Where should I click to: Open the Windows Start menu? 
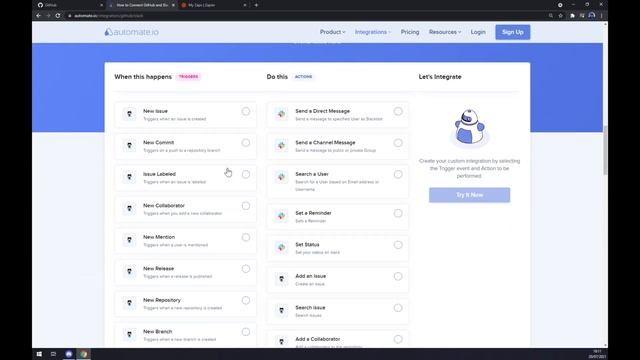(39, 354)
